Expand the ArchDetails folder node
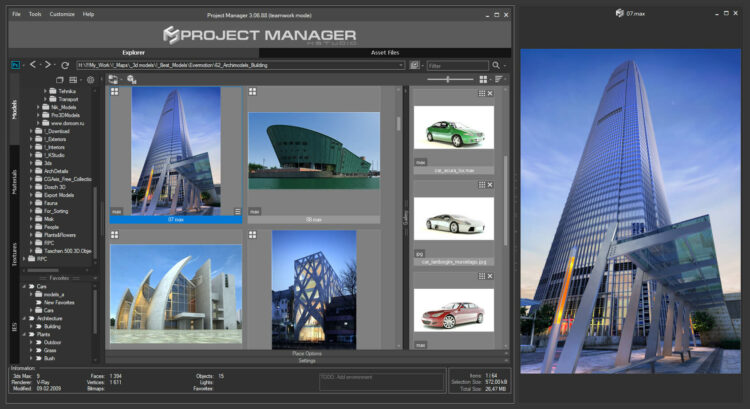Viewport: 750px width, 409px height. point(33,171)
